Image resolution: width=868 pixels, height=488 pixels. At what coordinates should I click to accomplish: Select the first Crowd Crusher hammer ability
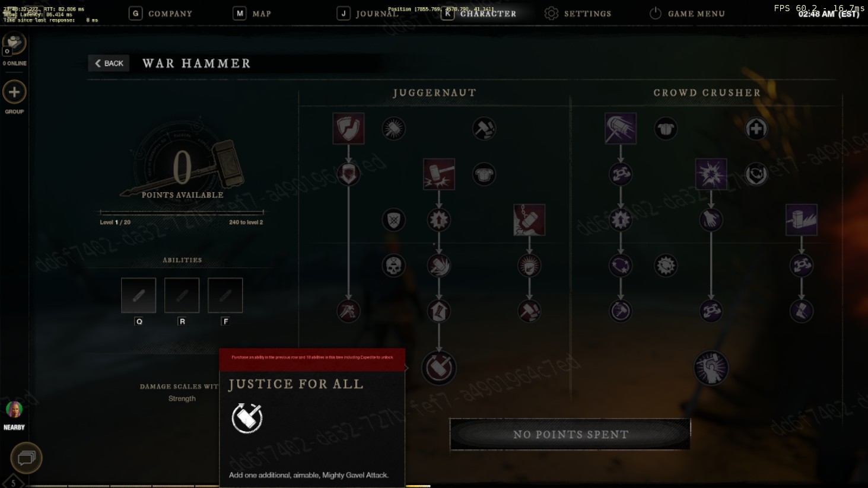coord(621,129)
